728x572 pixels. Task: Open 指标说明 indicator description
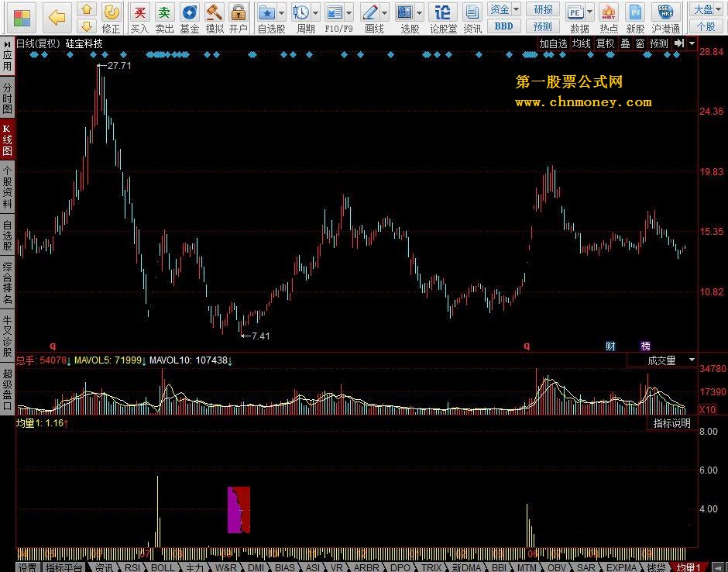point(672,423)
